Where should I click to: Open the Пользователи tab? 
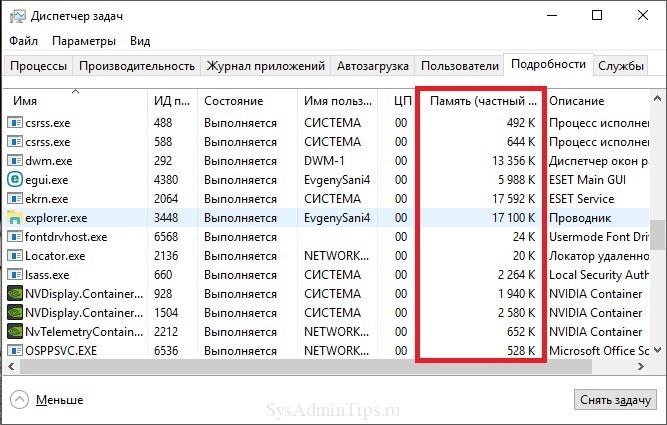(459, 66)
